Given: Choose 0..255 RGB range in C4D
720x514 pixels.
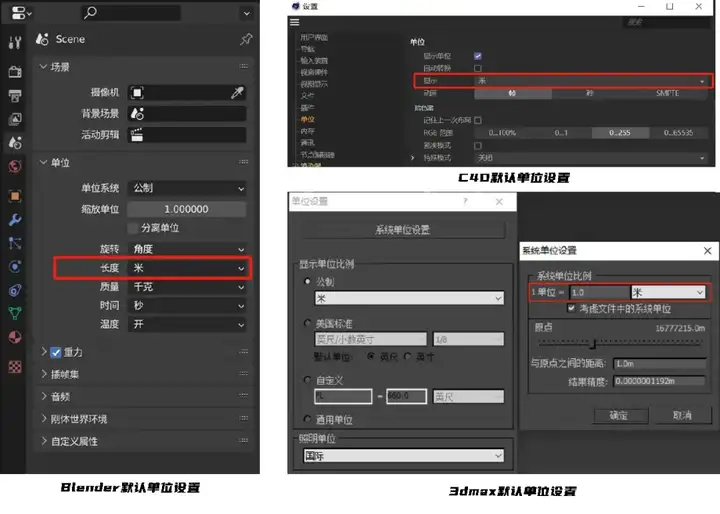Looking at the screenshot, I should (x=620, y=133).
